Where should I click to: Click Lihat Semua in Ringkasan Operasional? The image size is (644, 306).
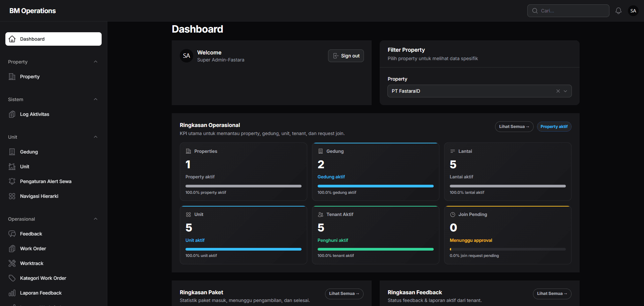(x=514, y=127)
